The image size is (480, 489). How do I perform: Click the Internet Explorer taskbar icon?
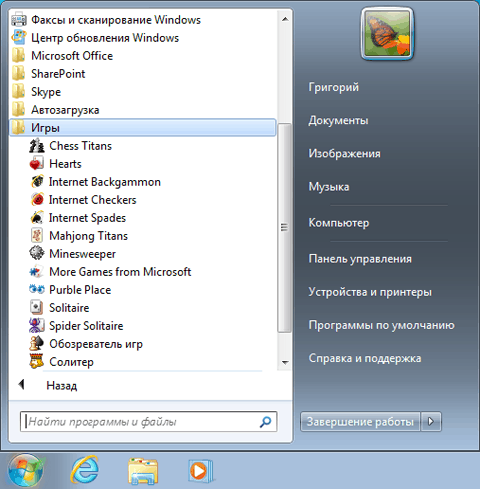(85, 470)
